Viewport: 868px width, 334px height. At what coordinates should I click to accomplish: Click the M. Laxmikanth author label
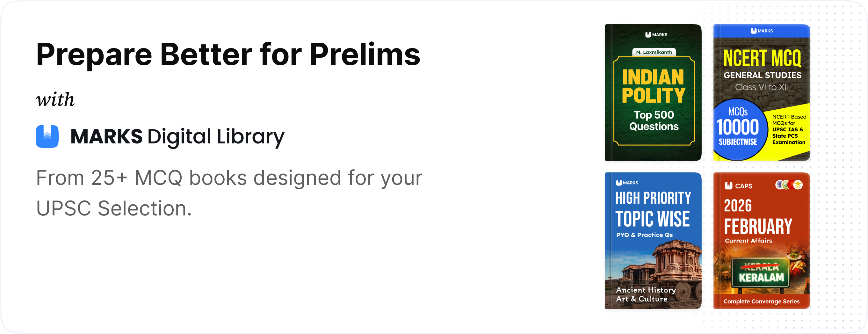coord(654,52)
